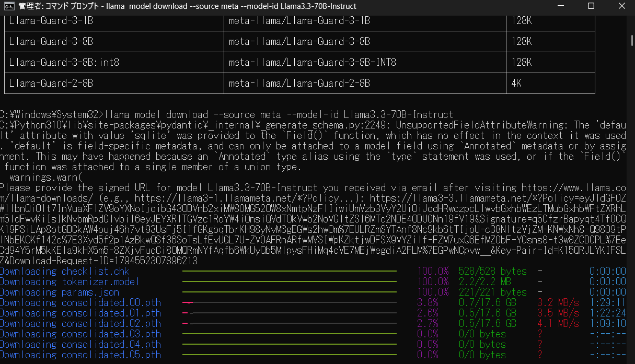Minimize the Command Prompt window

point(562,6)
